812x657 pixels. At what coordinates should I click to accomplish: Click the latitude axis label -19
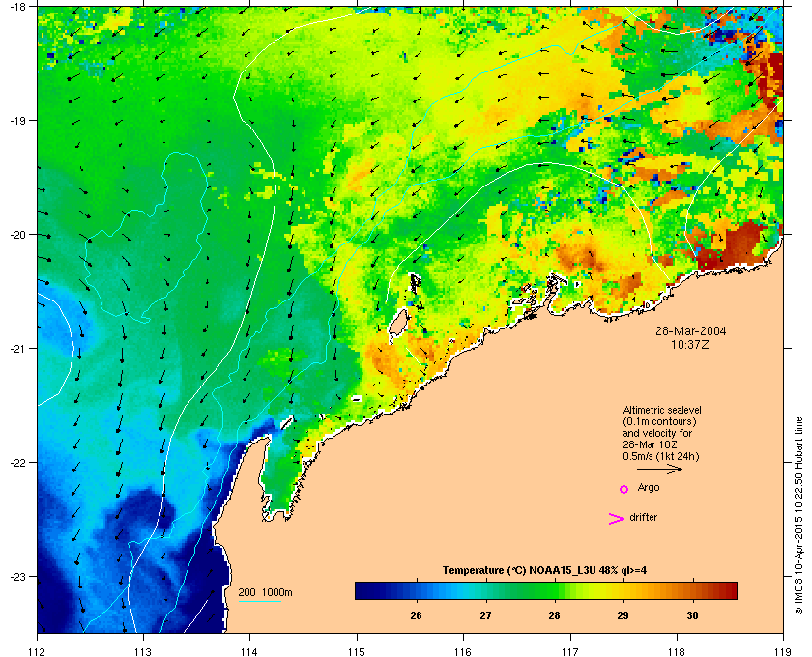(18, 121)
